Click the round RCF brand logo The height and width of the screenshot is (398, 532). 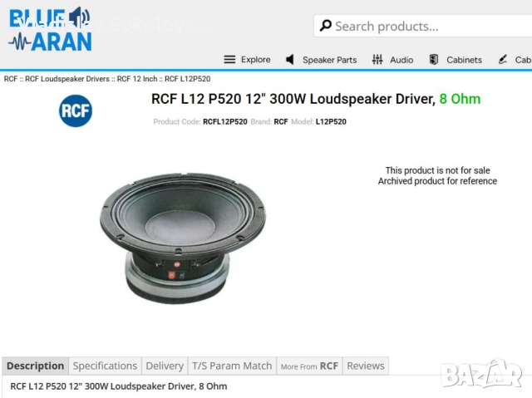tap(76, 111)
